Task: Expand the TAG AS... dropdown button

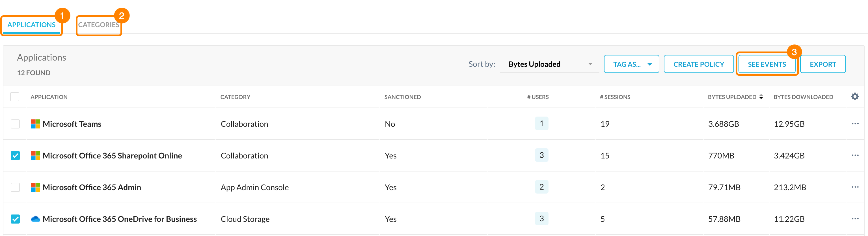Action: point(631,64)
